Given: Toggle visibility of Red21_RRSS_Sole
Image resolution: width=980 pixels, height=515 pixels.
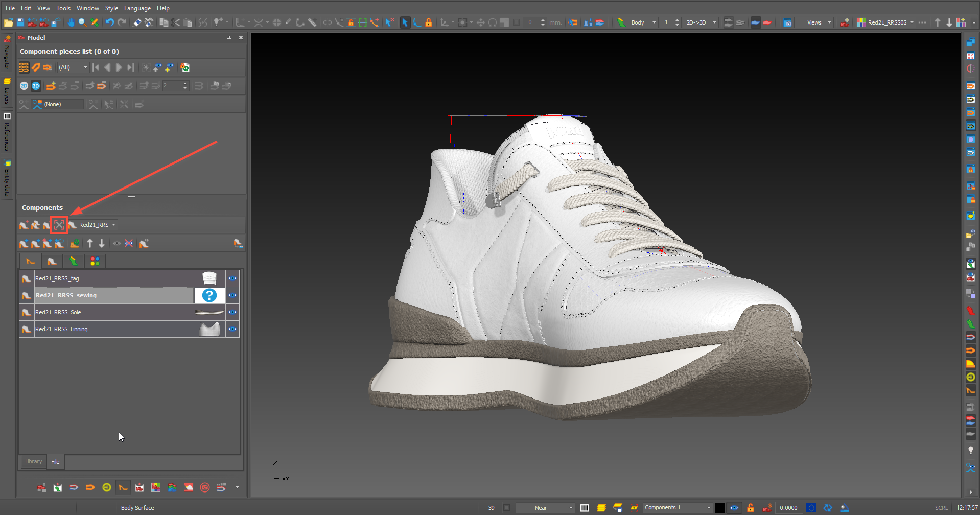Looking at the screenshot, I should 232,312.
